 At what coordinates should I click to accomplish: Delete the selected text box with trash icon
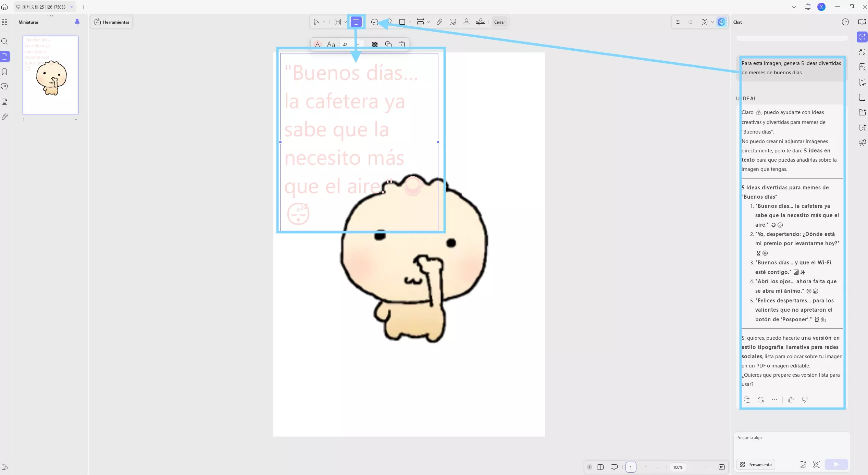tap(402, 44)
